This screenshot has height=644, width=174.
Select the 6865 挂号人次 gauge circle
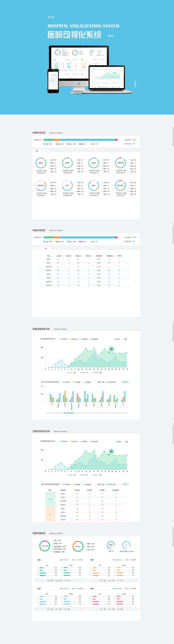pos(111,545)
